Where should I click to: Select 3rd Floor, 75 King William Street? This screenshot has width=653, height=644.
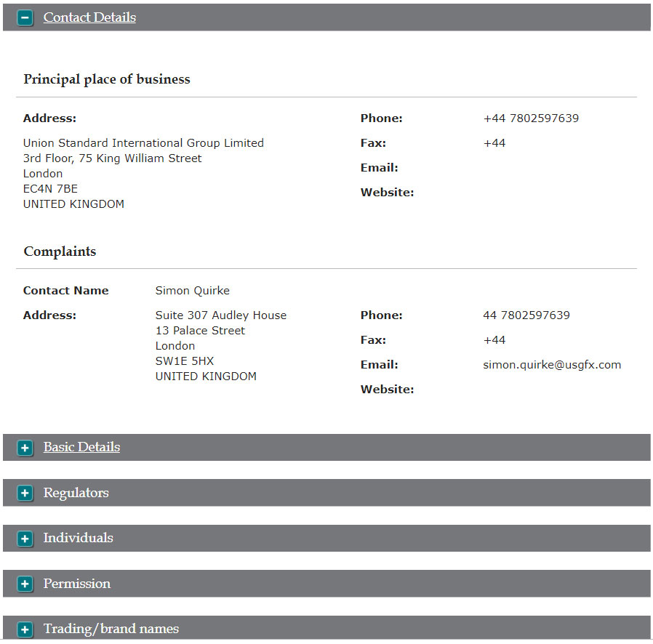click(x=113, y=158)
